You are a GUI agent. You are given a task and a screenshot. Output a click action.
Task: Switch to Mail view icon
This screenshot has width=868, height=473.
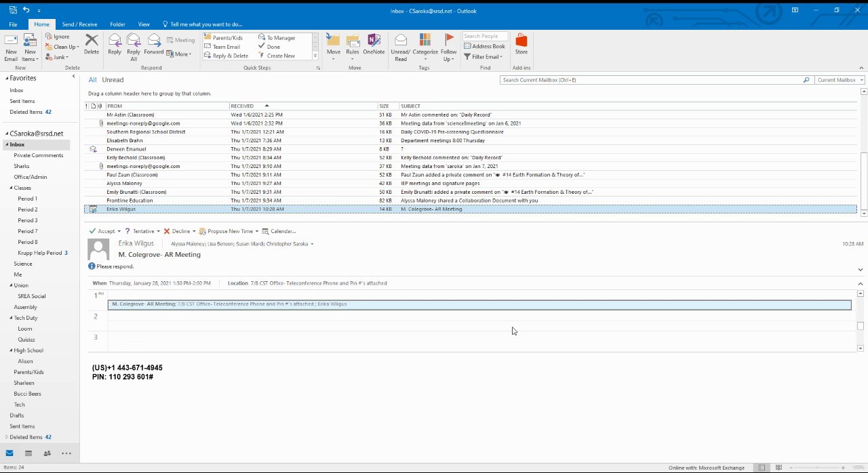click(x=9, y=453)
